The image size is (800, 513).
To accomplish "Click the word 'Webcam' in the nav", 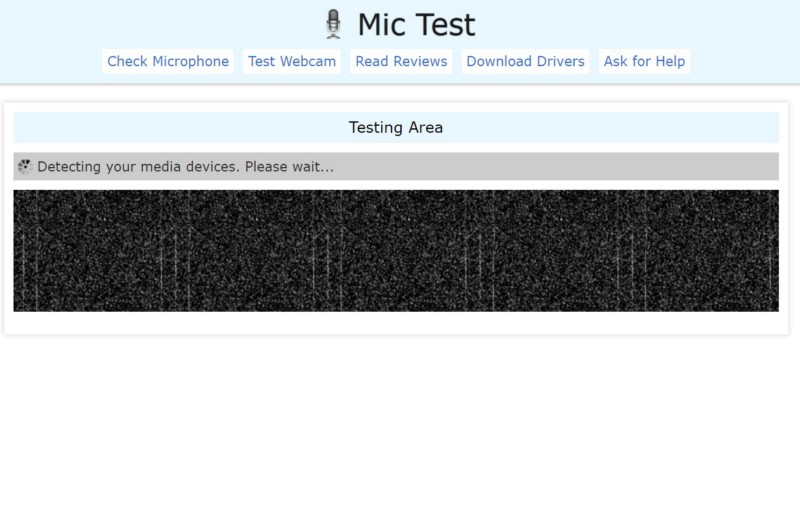I will coord(308,61).
